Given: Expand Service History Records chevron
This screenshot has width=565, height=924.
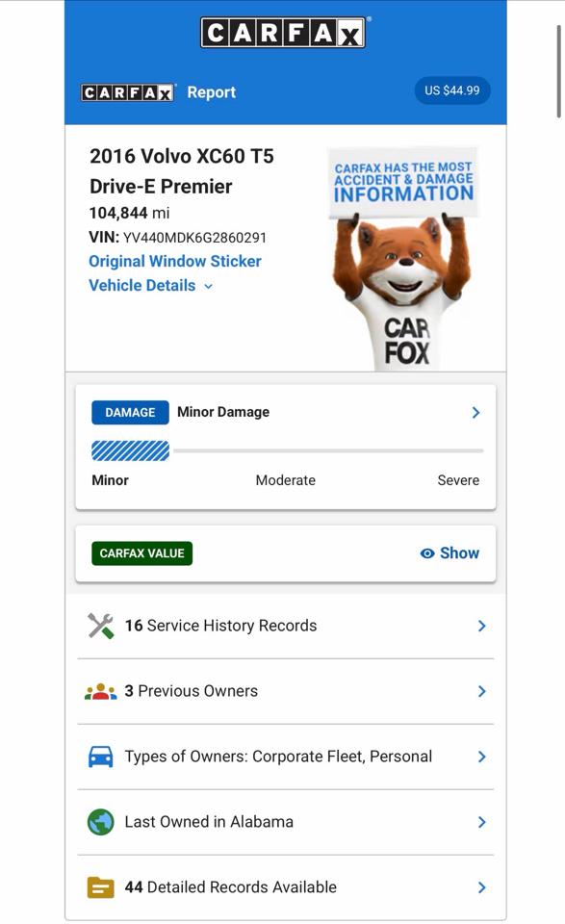Looking at the screenshot, I should click(482, 626).
